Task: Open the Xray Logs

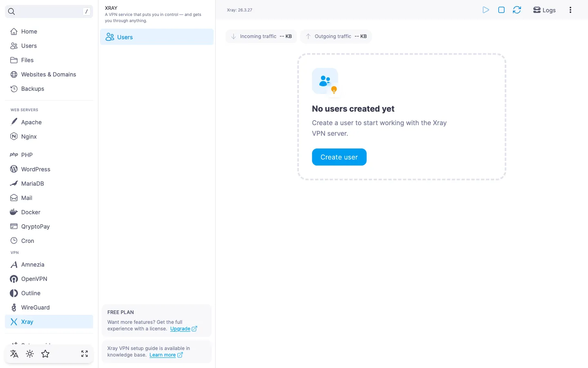Action: pyautogui.click(x=544, y=10)
